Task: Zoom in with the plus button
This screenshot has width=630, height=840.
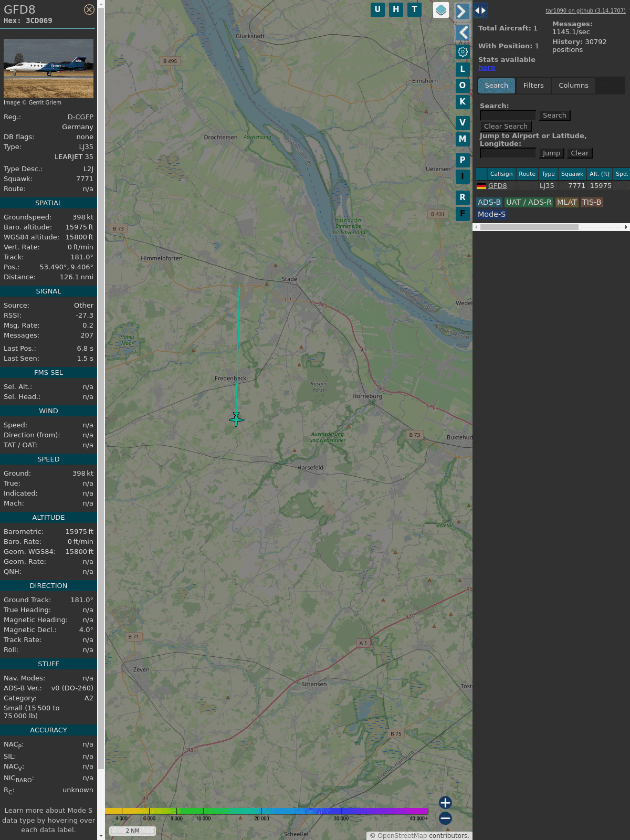Action: pyautogui.click(x=445, y=803)
